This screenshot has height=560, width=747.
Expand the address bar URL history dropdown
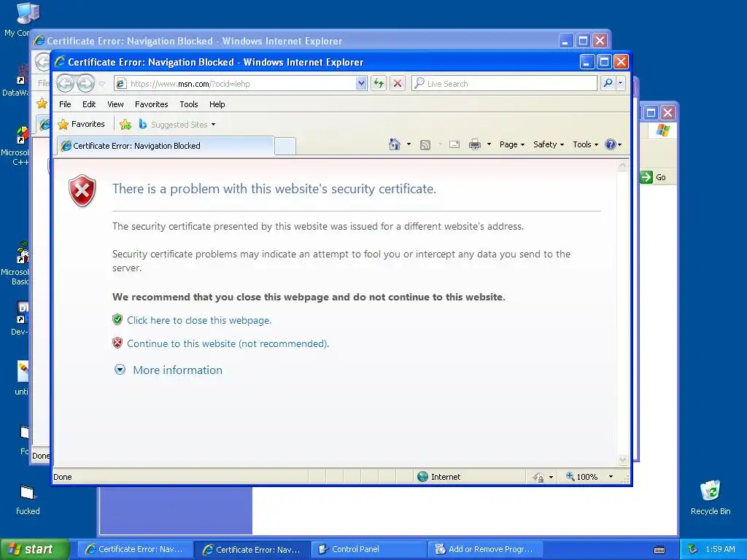361,84
